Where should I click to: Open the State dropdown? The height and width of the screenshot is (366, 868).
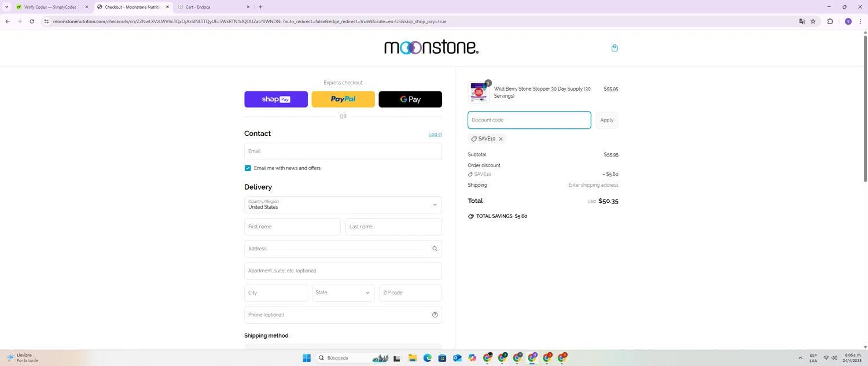click(x=343, y=293)
